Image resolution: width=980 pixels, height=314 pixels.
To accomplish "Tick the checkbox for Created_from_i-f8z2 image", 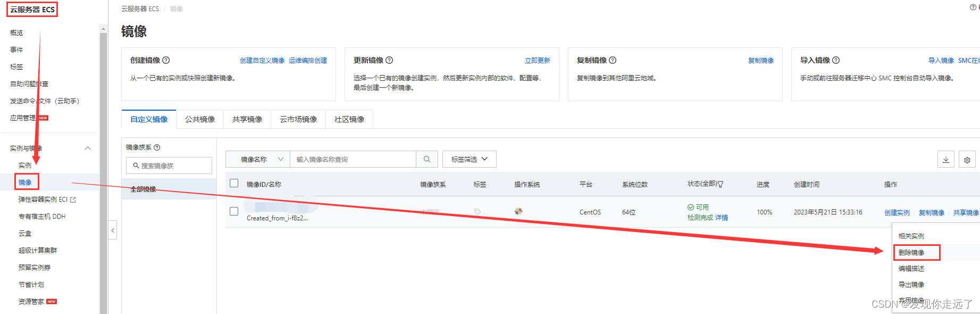I will [x=234, y=211].
